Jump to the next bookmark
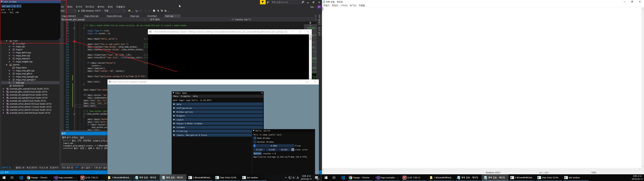 [x=162, y=11]
